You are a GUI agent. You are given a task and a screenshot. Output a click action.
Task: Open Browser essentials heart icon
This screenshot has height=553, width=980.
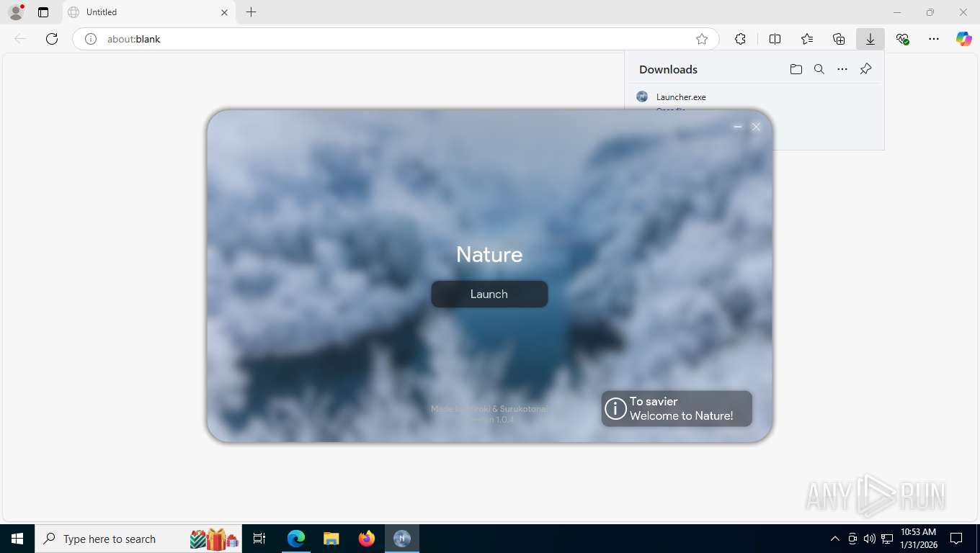click(902, 39)
